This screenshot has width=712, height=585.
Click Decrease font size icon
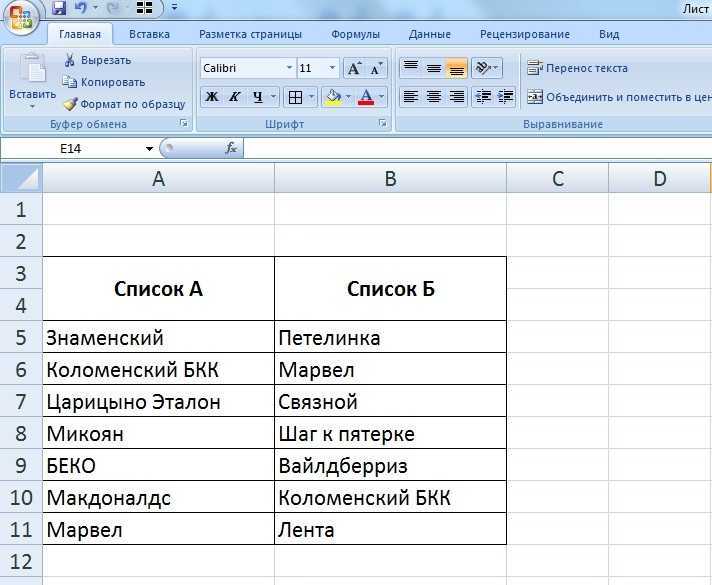376,68
